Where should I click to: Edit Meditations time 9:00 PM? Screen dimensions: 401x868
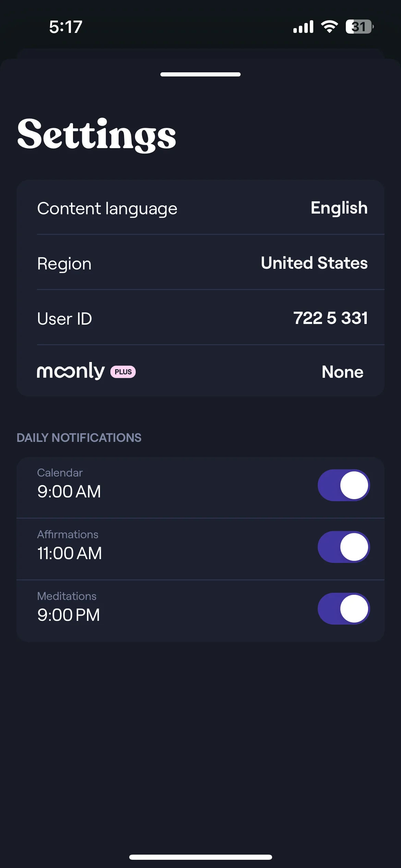click(x=69, y=615)
